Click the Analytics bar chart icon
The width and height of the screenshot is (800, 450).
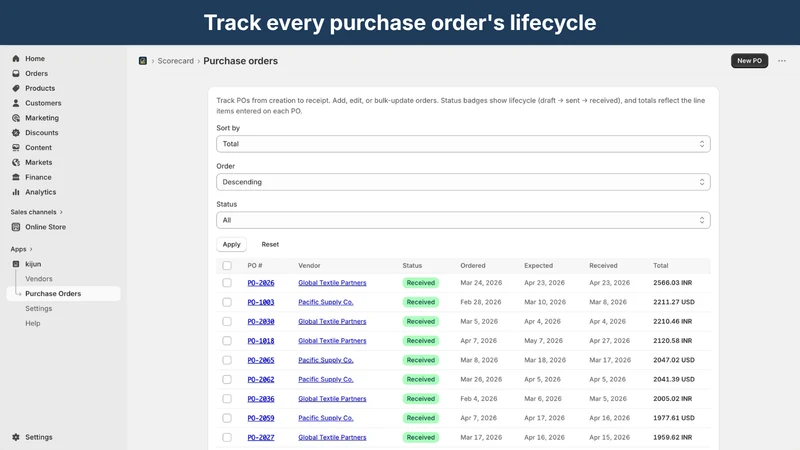16,192
